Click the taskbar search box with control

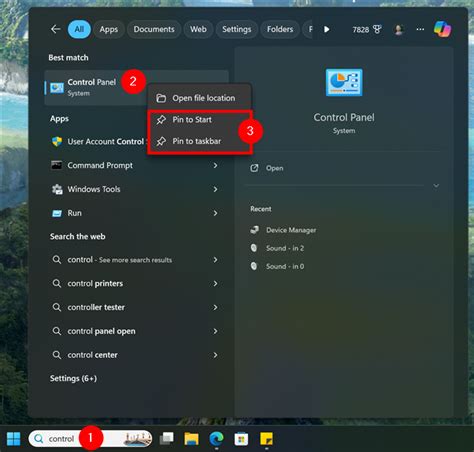tap(90, 439)
